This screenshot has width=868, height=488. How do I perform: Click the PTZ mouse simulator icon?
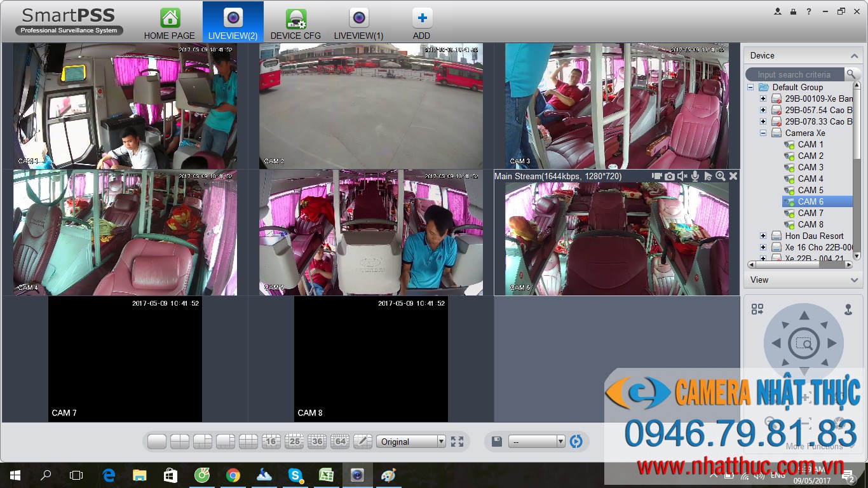(848, 309)
